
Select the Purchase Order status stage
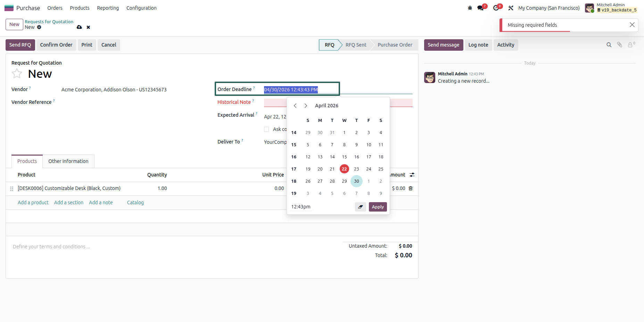(x=395, y=45)
